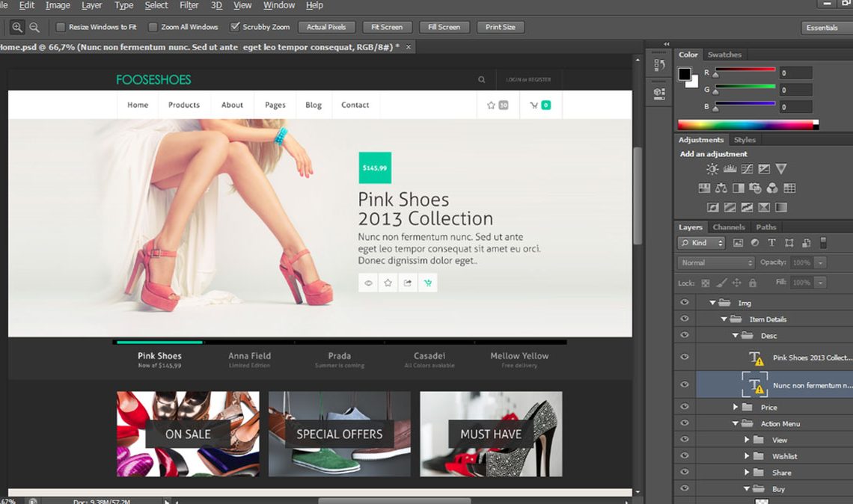This screenshot has height=504, width=853.
Task: Add a Curves adjustment
Action: tap(747, 169)
